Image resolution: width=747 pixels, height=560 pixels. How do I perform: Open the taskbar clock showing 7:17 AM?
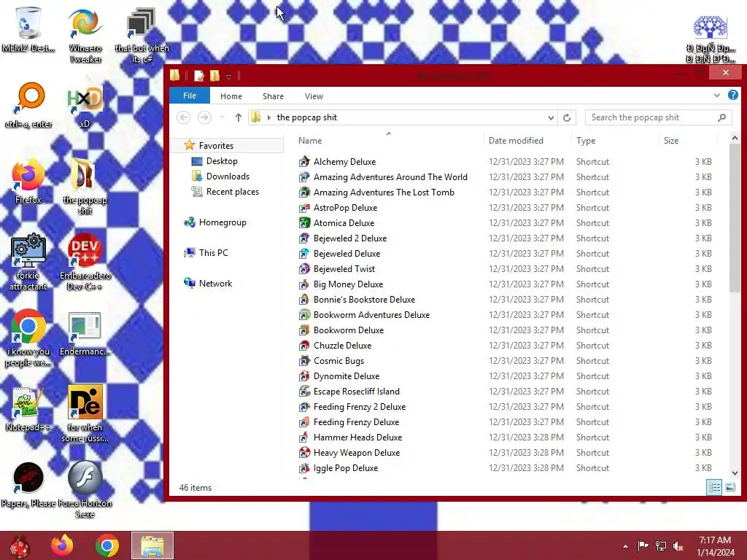(x=716, y=546)
